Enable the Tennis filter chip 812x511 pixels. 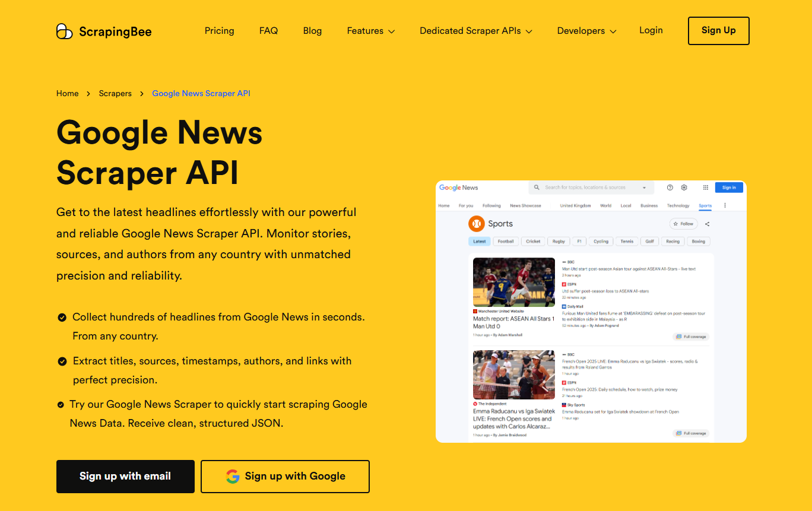627,241
